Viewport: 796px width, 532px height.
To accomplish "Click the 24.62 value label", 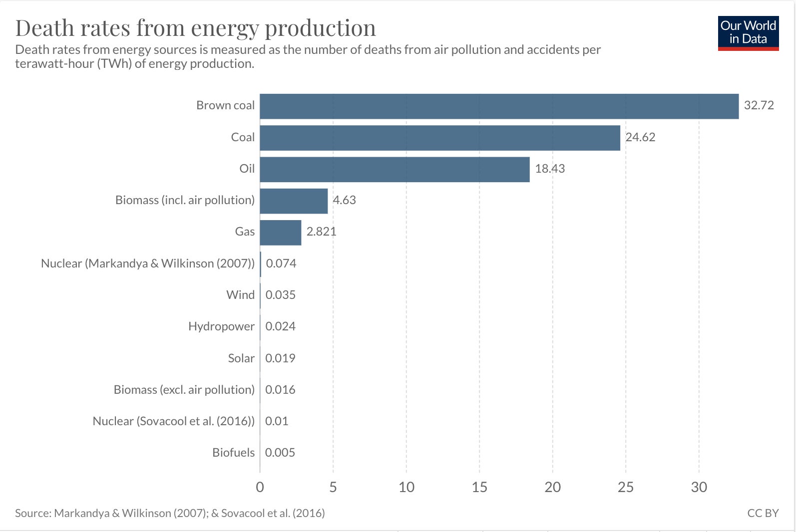I will 640,137.
